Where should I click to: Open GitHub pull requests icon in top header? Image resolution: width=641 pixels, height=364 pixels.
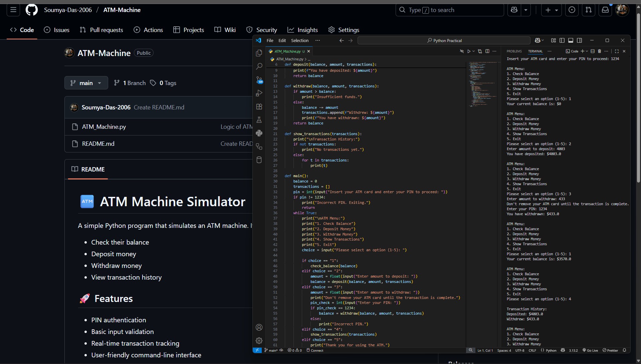click(x=589, y=10)
